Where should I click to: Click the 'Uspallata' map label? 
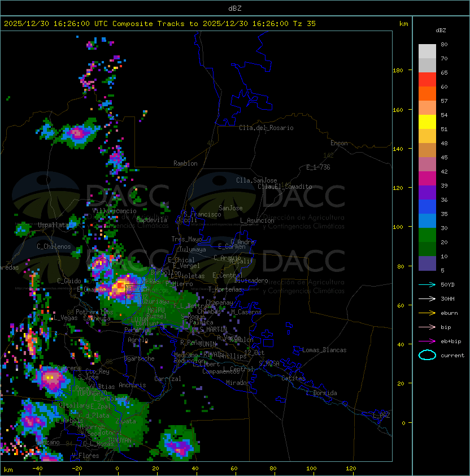pos(53,225)
